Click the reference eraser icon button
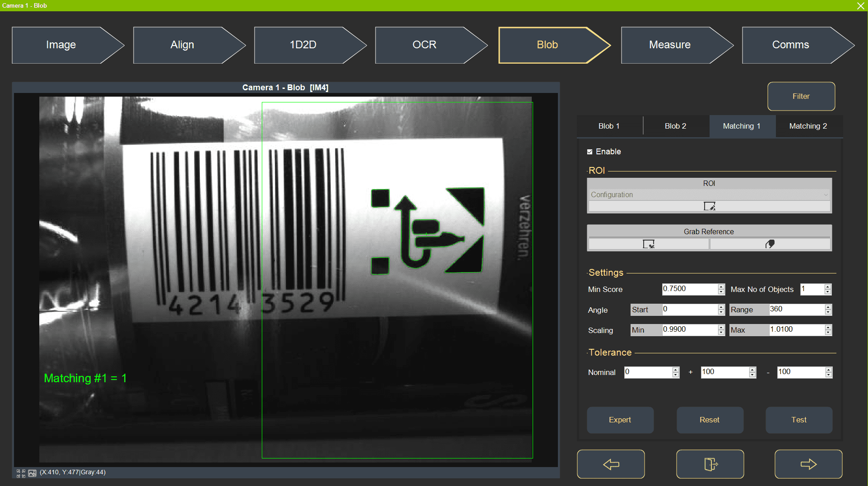Viewport: 868px width, 486px height. tap(770, 244)
